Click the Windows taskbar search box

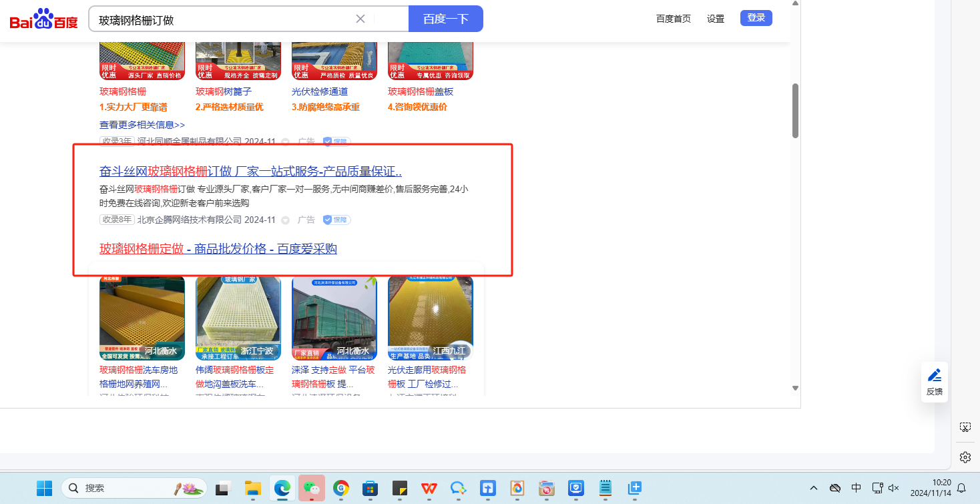pyautogui.click(x=134, y=488)
